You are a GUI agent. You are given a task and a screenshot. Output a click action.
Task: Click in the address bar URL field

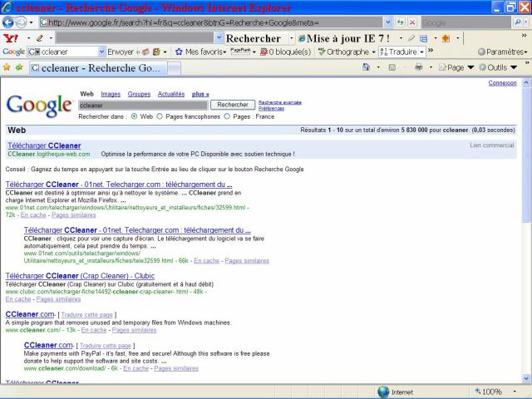point(211,22)
